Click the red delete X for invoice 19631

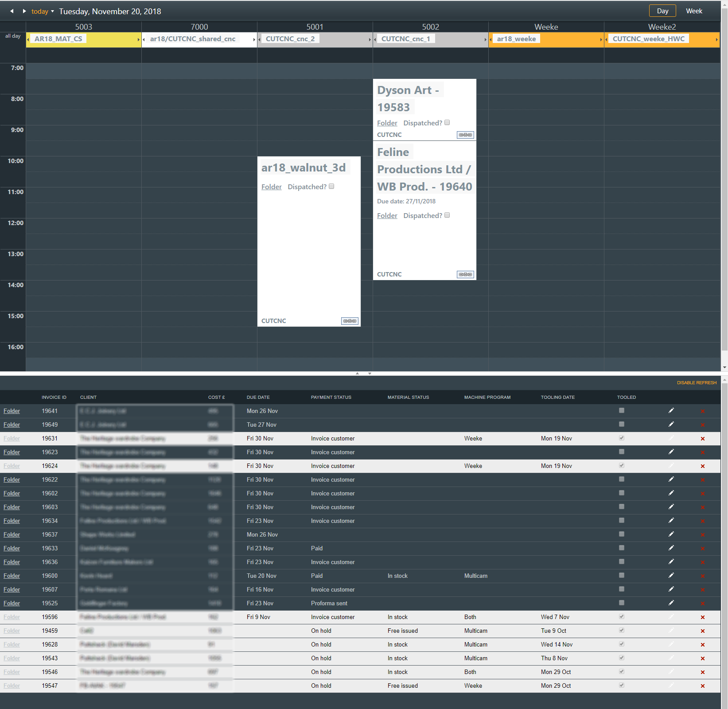point(702,439)
